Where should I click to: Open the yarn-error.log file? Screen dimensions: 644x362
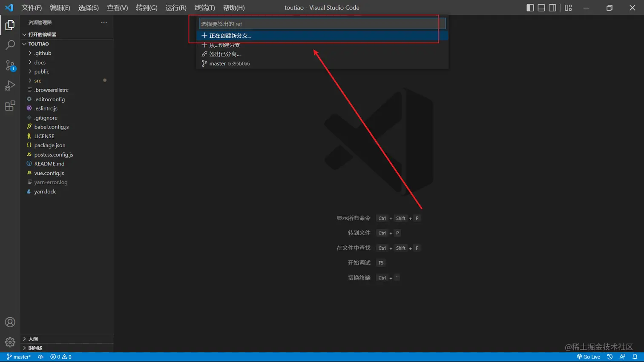pyautogui.click(x=67, y=182)
